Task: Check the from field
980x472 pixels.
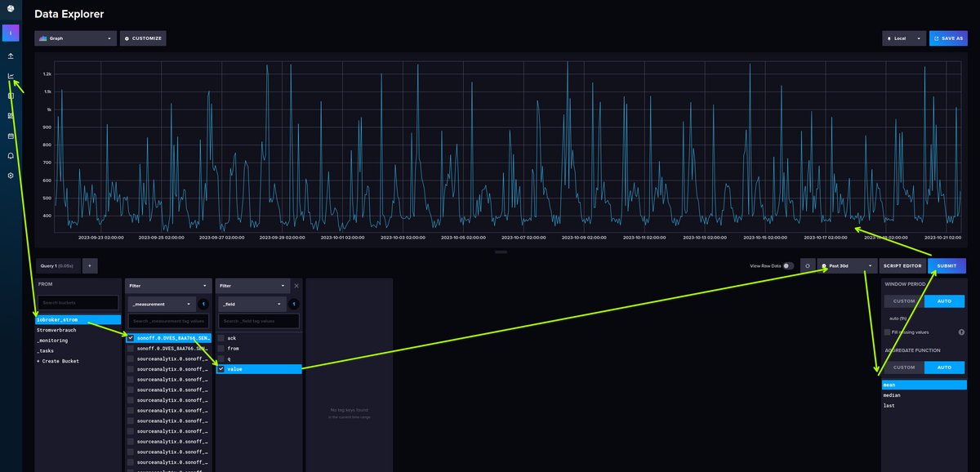Action: (221, 348)
